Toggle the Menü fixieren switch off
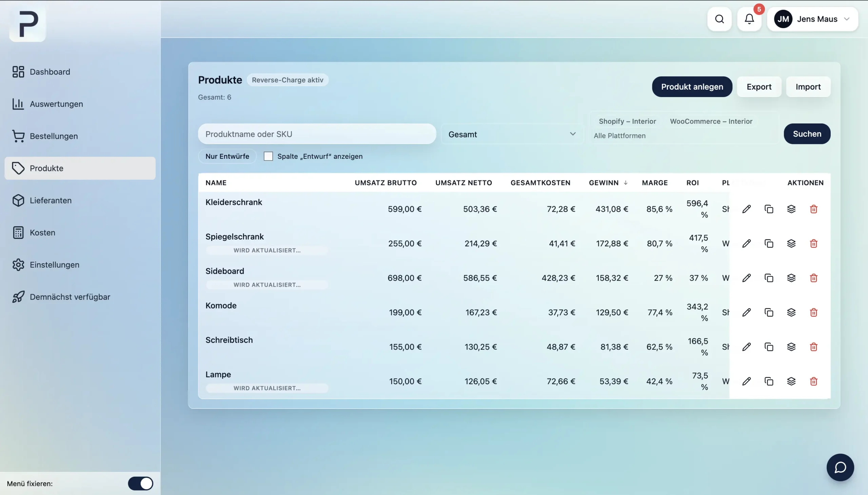 (140, 483)
